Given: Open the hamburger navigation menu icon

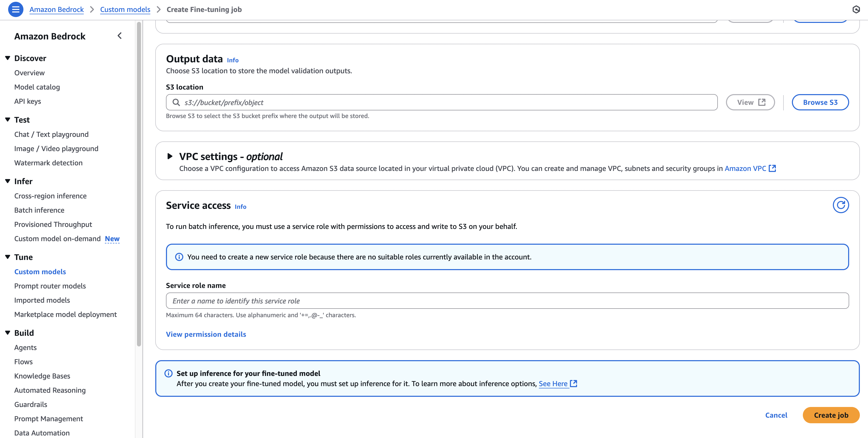Looking at the screenshot, I should coord(16,9).
